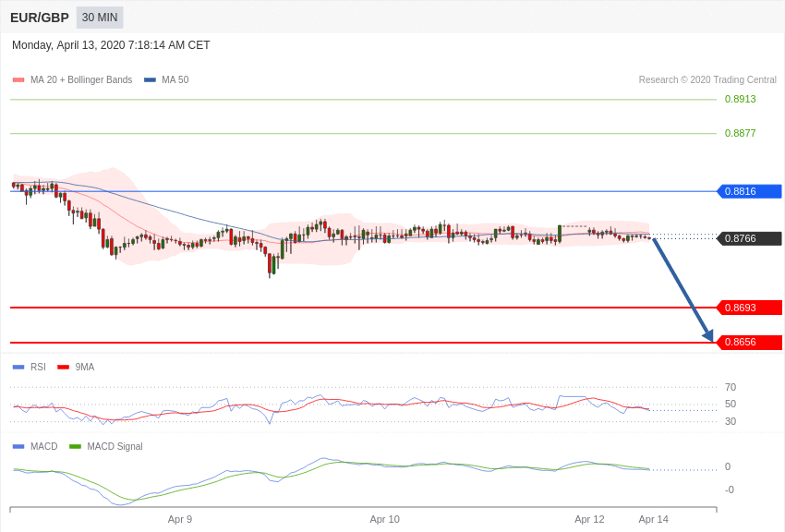Click the 30 MIN timeframe button

point(100,18)
